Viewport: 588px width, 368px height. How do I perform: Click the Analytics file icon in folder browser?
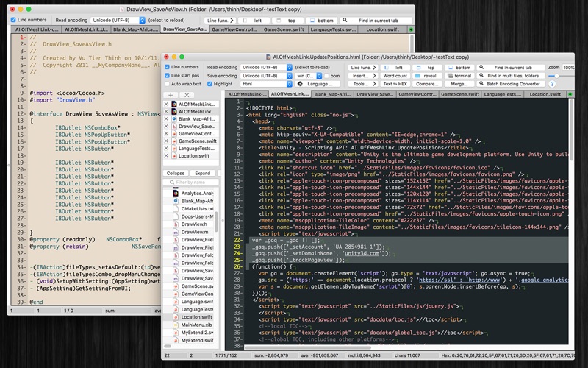176,192
